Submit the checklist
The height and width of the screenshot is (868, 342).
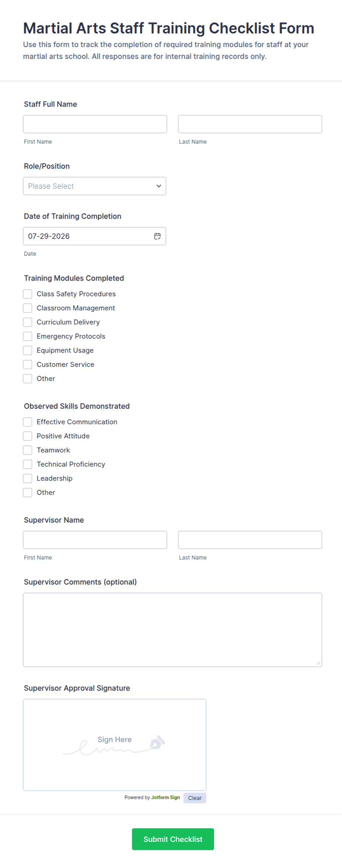[173, 839]
